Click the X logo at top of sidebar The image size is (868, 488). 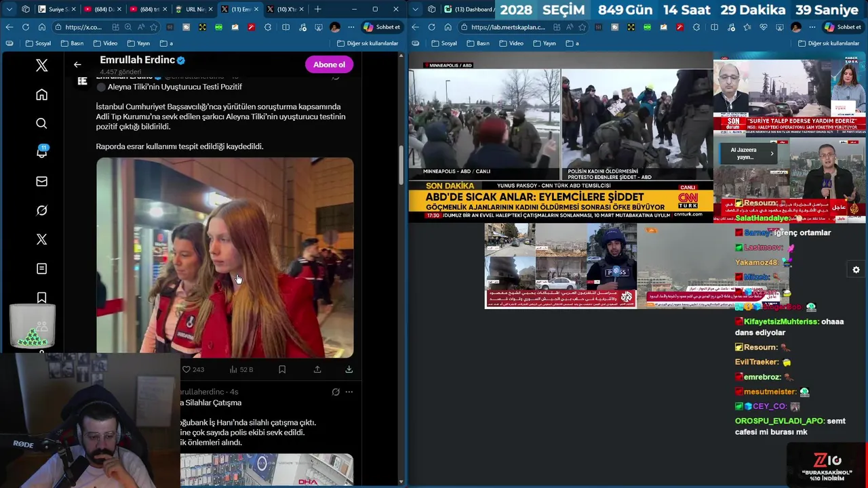point(41,65)
